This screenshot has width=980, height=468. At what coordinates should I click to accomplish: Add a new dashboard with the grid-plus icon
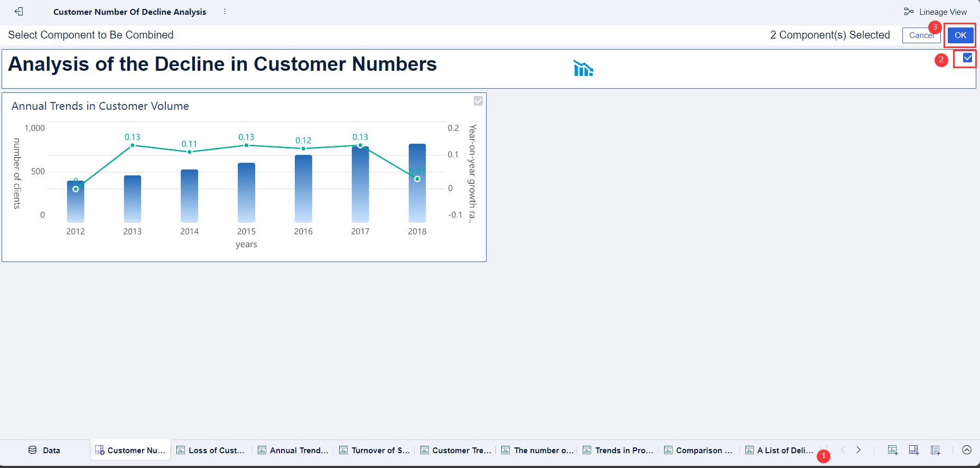click(914, 450)
